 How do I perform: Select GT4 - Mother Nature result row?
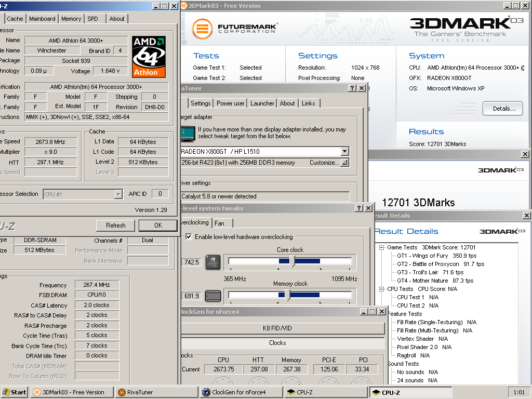coord(435,281)
